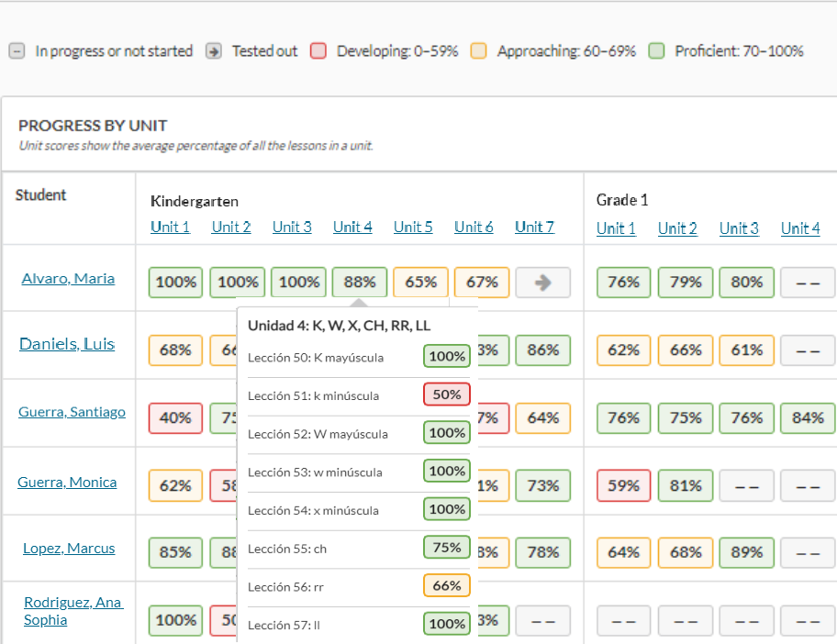Click the 66% badge for Lección 56: rr
The width and height of the screenshot is (837, 644).
coord(446,585)
